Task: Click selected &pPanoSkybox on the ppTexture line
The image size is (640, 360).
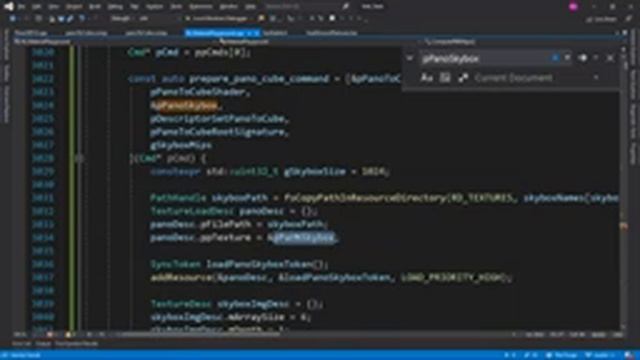Action: click(x=302, y=237)
